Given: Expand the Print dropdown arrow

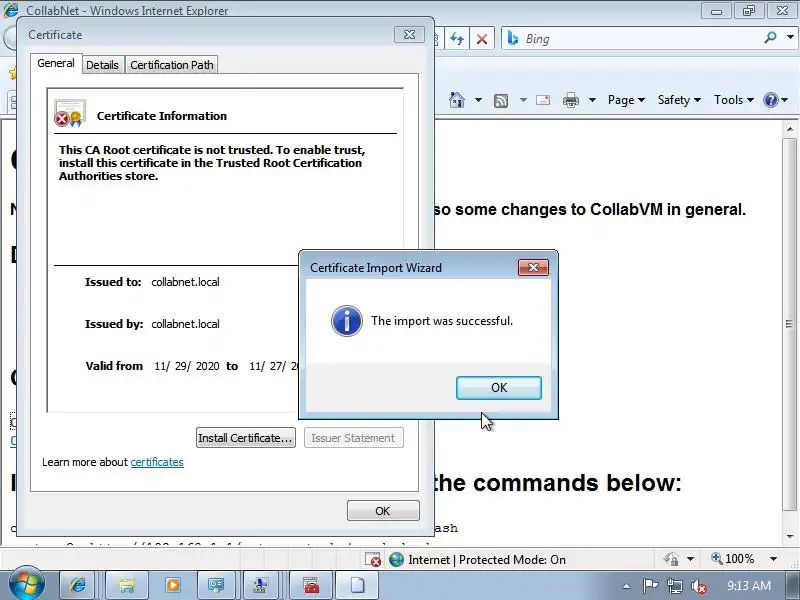Looking at the screenshot, I should [x=592, y=100].
